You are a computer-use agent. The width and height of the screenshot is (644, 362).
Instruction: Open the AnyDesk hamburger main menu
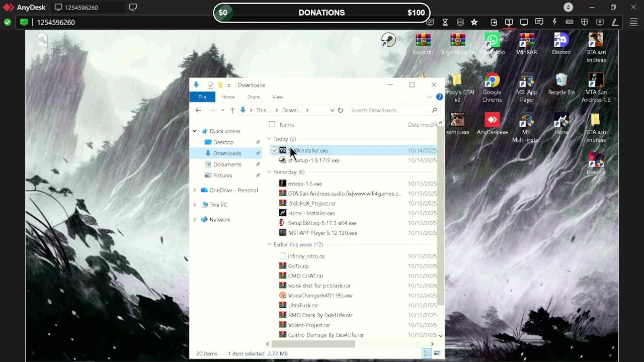pos(633,22)
